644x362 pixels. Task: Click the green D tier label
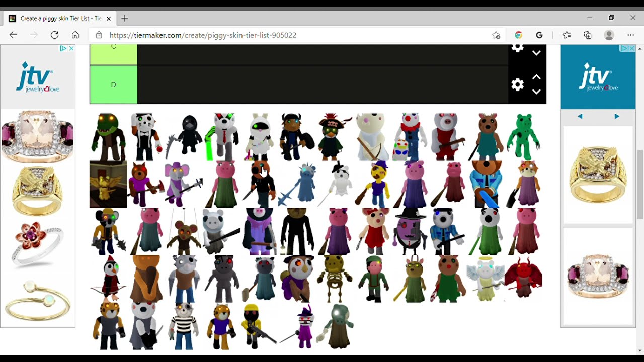click(113, 84)
